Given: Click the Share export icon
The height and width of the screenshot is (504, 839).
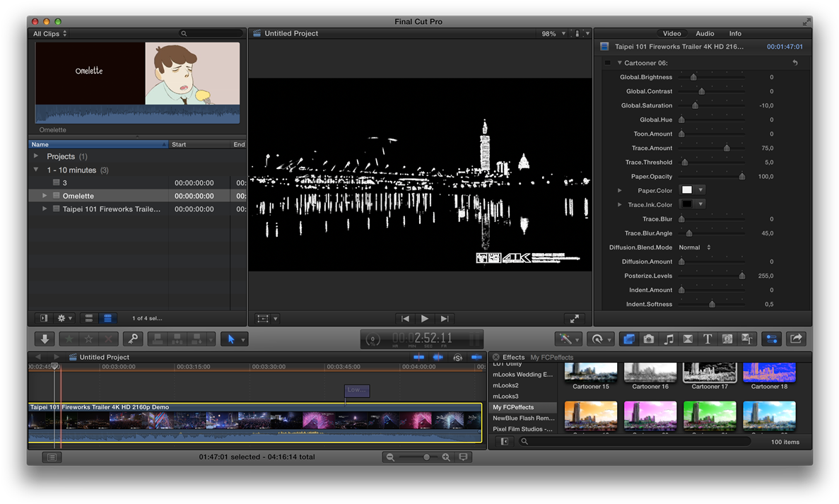Looking at the screenshot, I should tap(796, 339).
